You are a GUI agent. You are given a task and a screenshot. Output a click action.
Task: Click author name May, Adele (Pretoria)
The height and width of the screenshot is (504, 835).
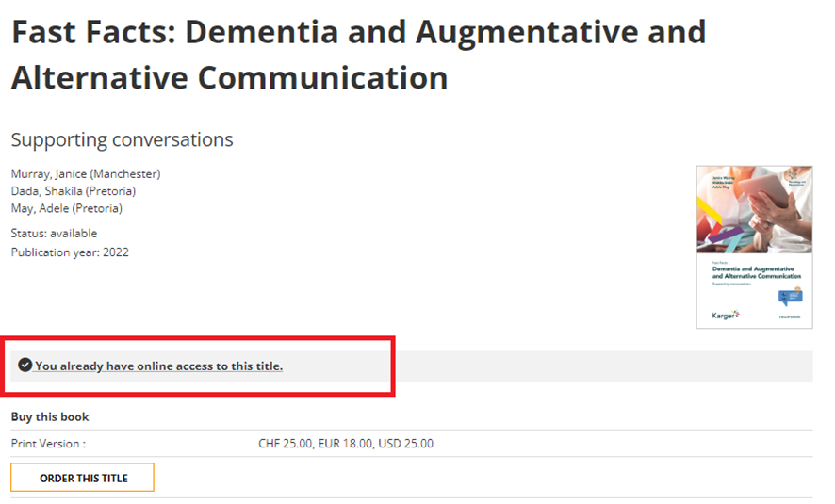click(x=67, y=208)
